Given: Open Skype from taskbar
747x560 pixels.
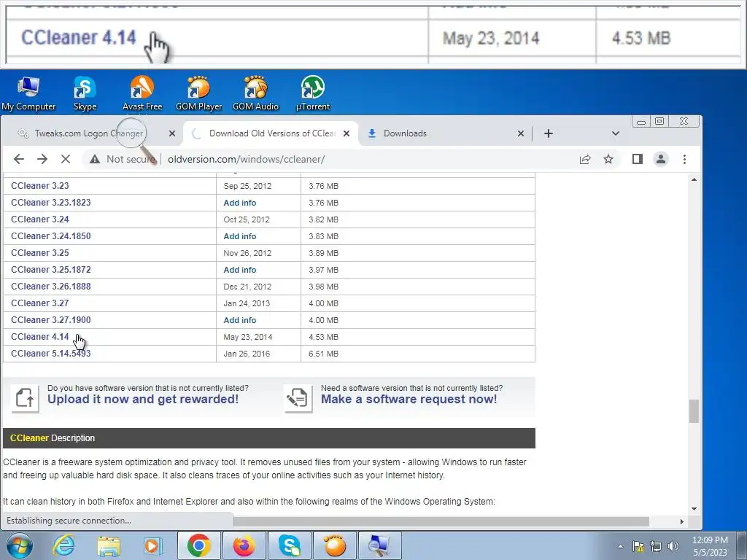Looking at the screenshot, I should coord(289,545).
